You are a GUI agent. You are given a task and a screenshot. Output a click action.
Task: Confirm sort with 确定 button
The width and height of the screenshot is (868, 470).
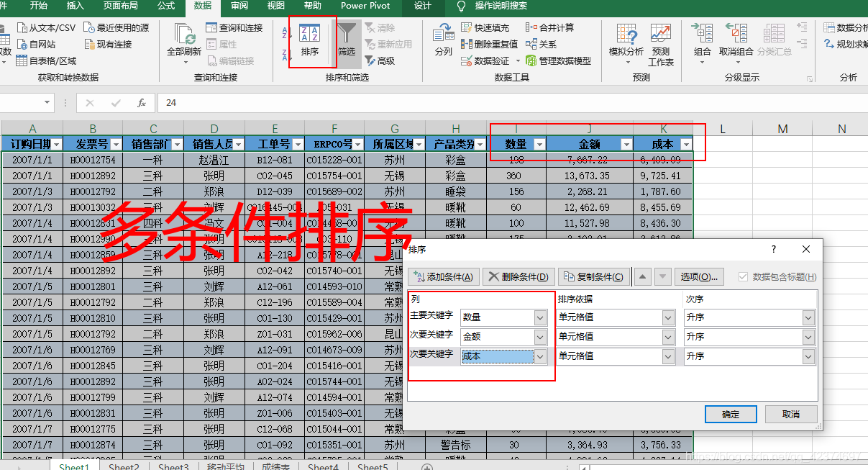(x=731, y=414)
